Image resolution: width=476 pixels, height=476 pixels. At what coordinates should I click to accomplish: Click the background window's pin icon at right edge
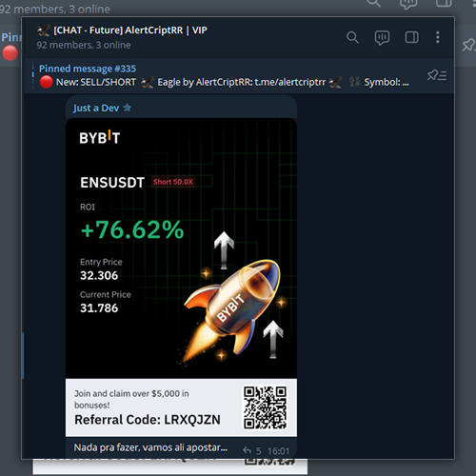coord(468,45)
